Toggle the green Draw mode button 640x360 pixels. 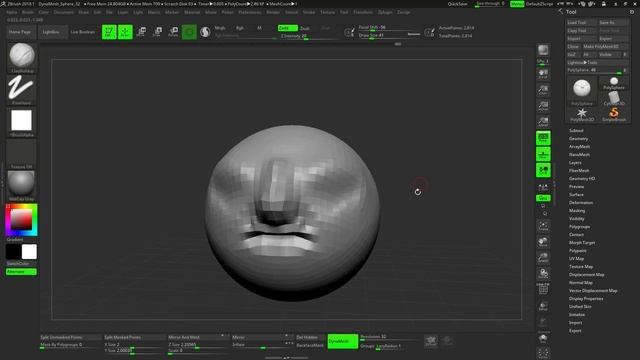(125, 31)
